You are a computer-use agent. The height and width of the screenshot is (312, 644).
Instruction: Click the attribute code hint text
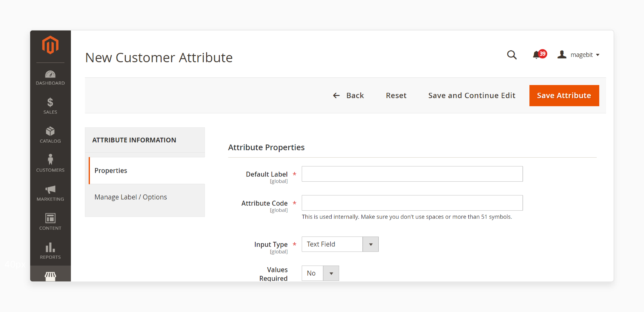point(407,217)
